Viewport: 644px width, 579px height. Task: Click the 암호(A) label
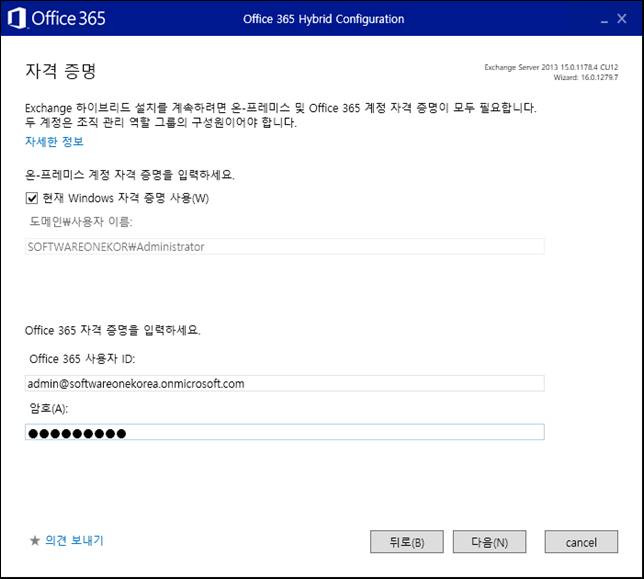[x=48, y=408]
